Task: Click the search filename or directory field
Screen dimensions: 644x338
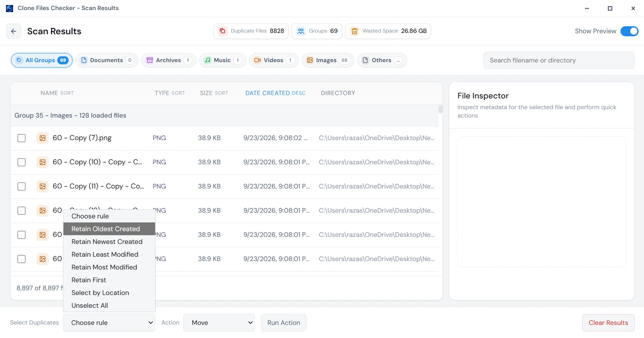Action: pos(559,60)
